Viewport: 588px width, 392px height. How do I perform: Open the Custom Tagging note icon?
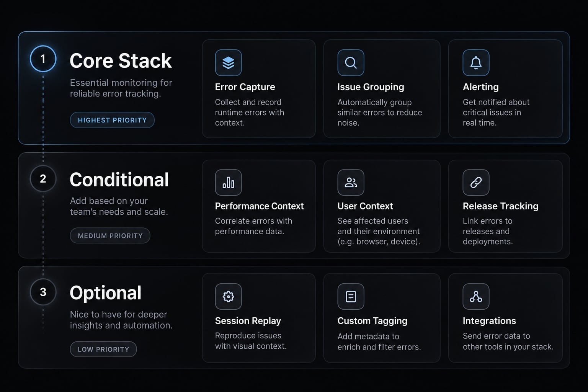pos(351,296)
